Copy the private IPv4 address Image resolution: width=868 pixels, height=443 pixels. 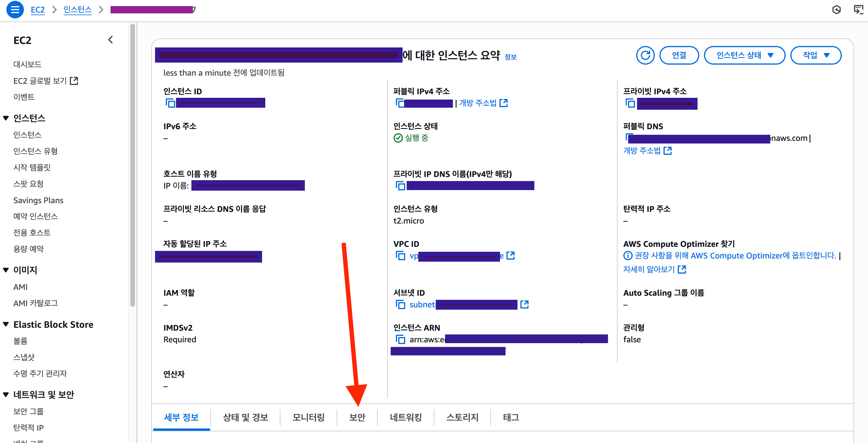[x=630, y=103]
